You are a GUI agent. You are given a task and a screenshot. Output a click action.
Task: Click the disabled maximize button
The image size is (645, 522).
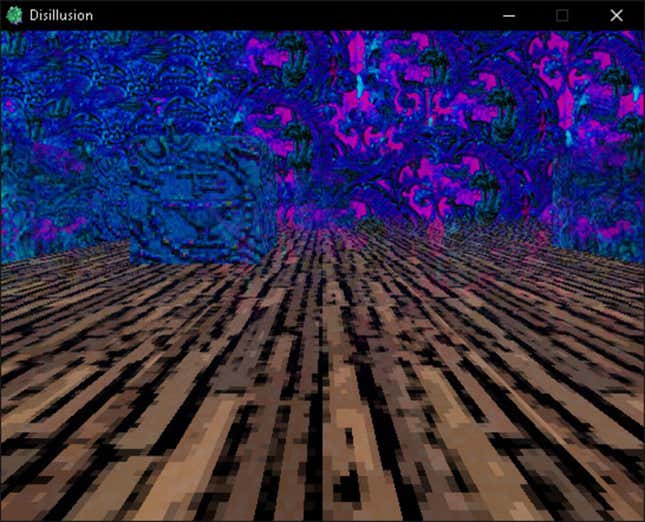click(562, 16)
